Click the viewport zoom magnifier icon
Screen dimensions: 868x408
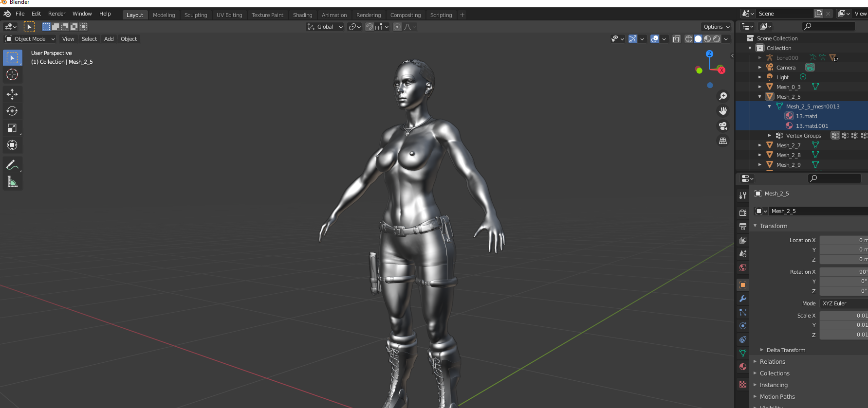(723, 96)
